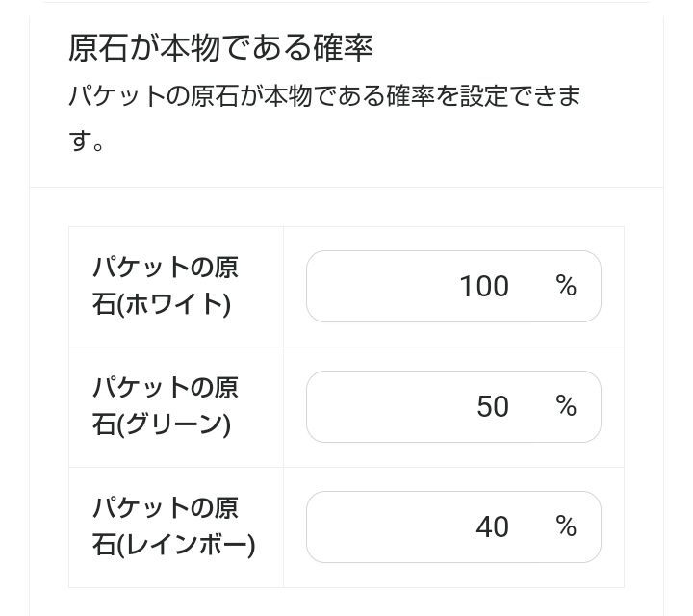Click the 50 value in the グリーン field

coord(492,406)
